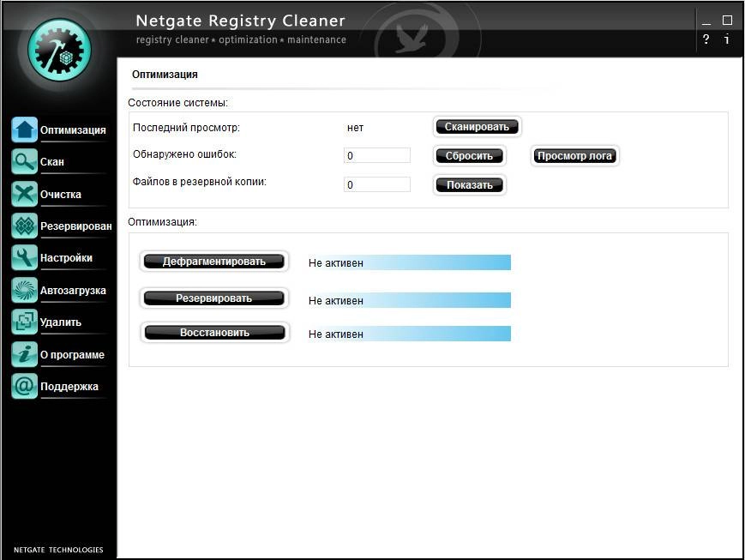Open help with the question mark icon

tap(706, 39)
